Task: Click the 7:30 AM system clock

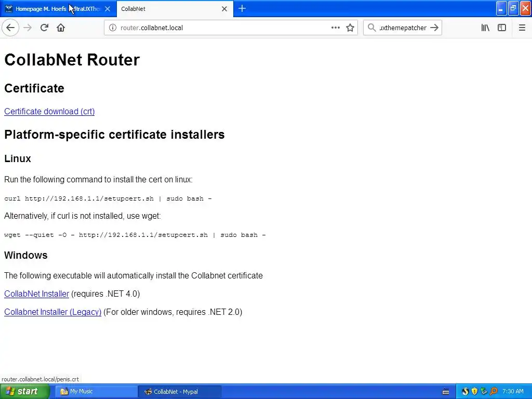Action: [x=513, y=392]
